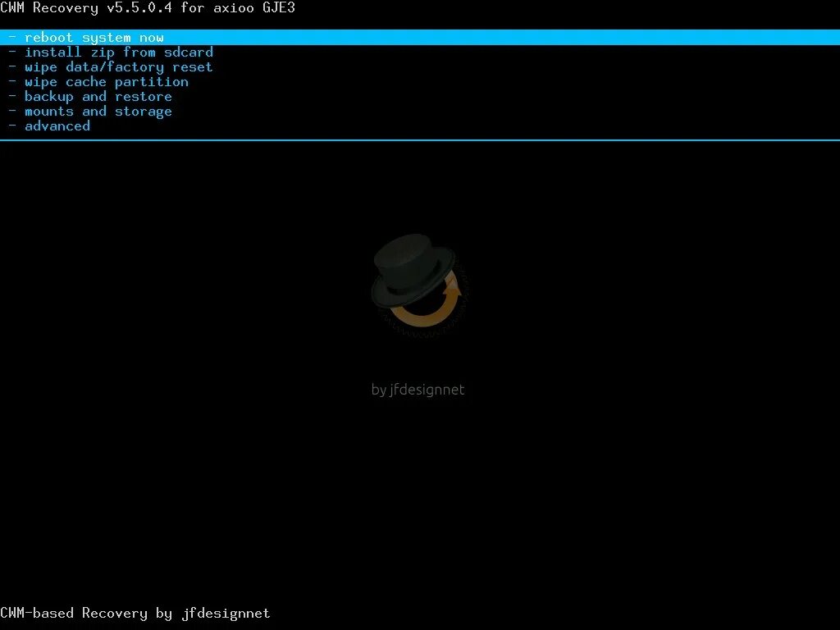Select 'wipe data/factory reset' entry
840x630 pixels.
point(111,67)
